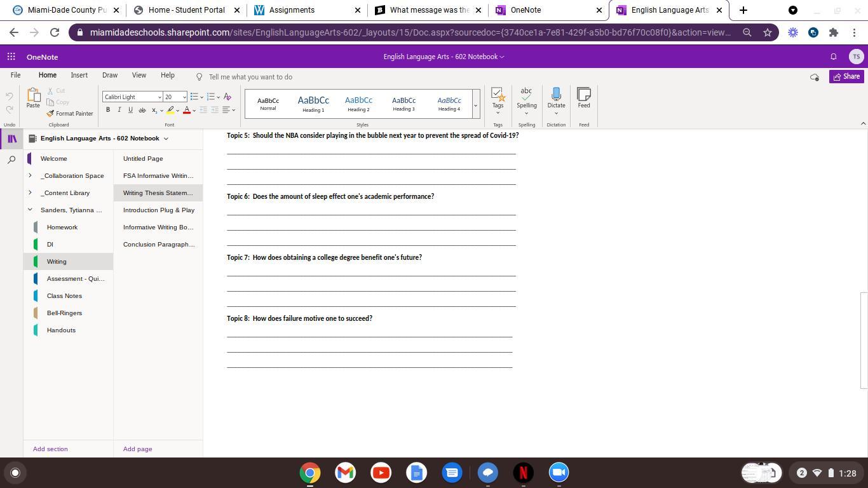Click the Add page link
The width and height of the screenshot is (868, 488).
coord(137,449)
